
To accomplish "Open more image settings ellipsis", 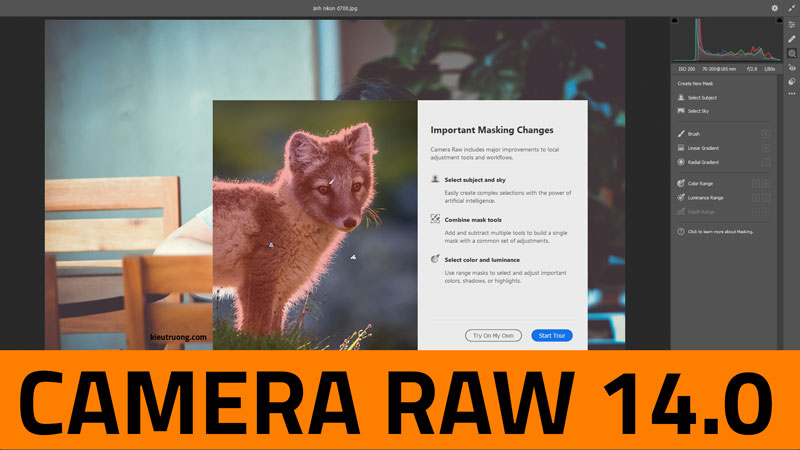I will pos(791,94).
